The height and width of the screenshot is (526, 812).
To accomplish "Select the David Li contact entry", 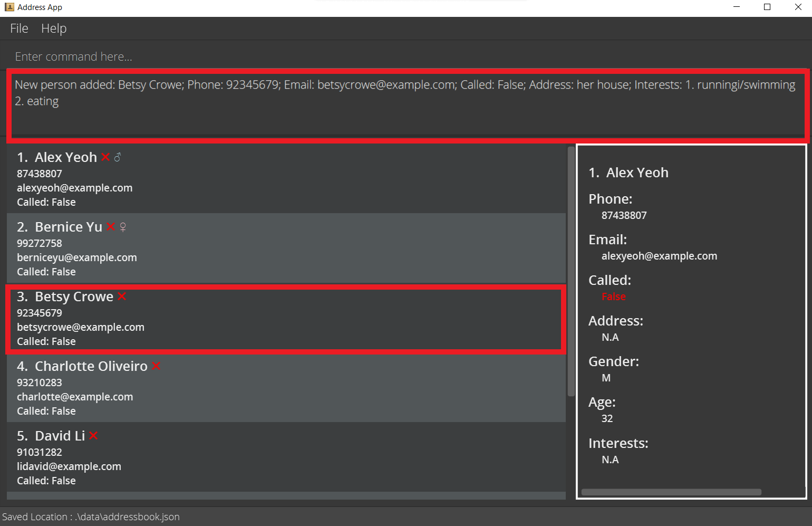I will click(286, 458).
